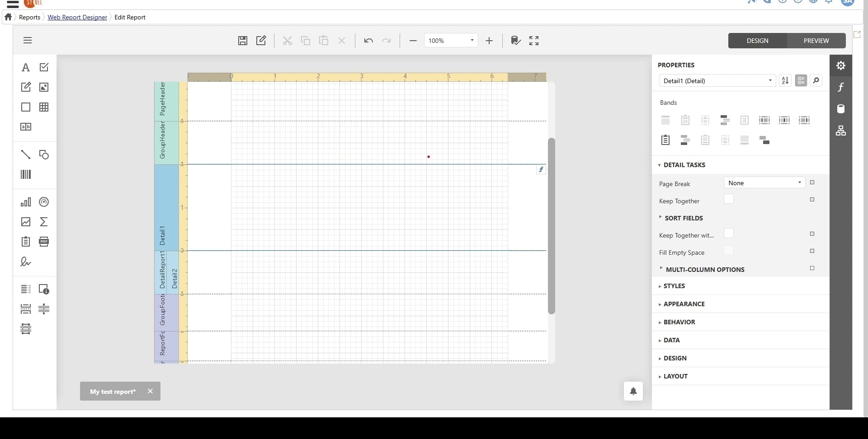Switch to the DESIGN tab
Image resolution: width=868 pixels, height=439 pixels.
coord(758,41)
